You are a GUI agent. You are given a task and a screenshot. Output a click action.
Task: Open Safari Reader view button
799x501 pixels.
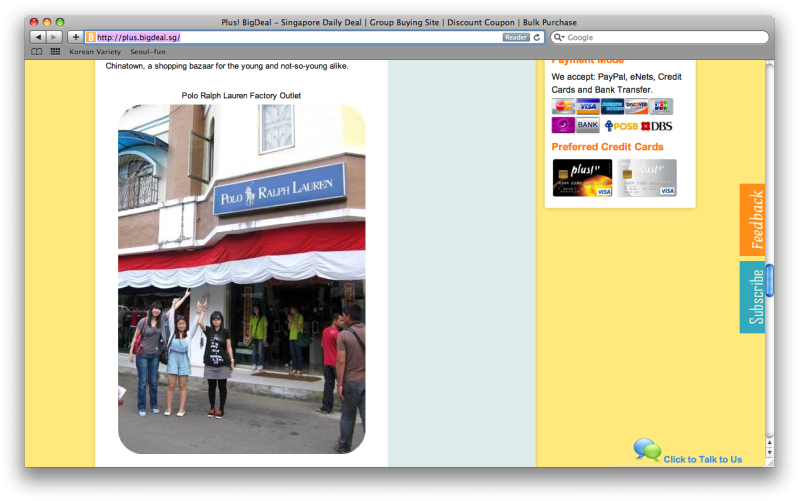click(x=516, y=37)
